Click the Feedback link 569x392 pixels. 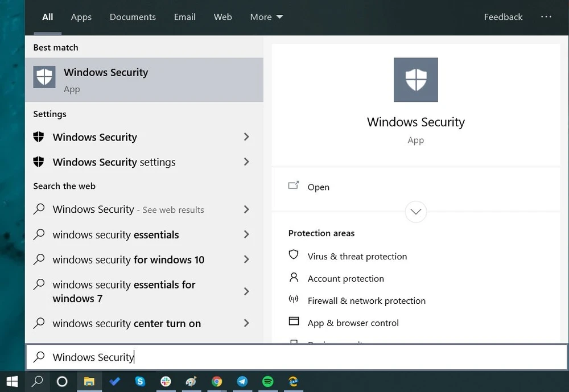point(503,17)
